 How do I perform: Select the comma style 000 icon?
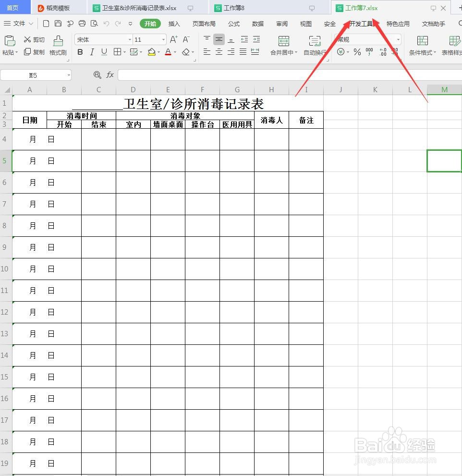click(369, 51)
